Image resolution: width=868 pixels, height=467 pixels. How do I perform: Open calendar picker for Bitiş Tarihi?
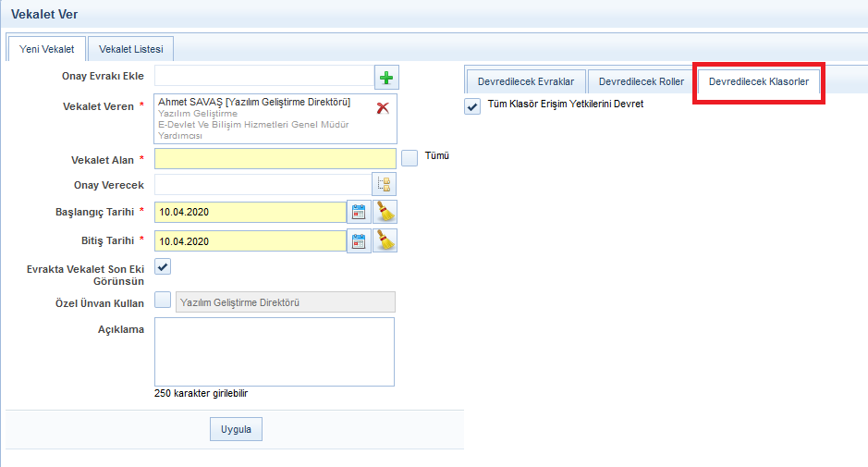(x=359, y=241)
